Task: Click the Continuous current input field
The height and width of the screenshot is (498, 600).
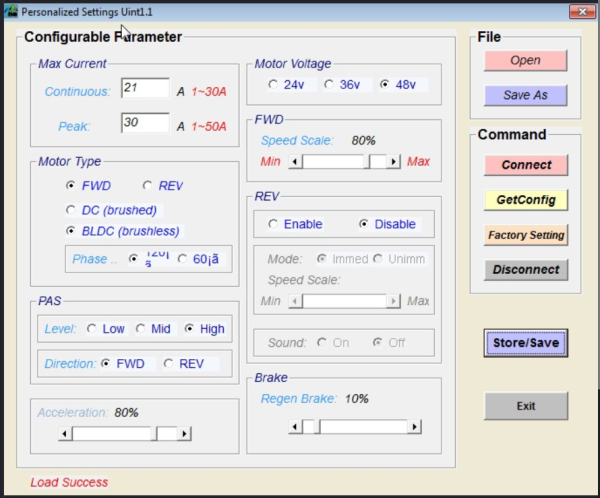Action: 145,88
